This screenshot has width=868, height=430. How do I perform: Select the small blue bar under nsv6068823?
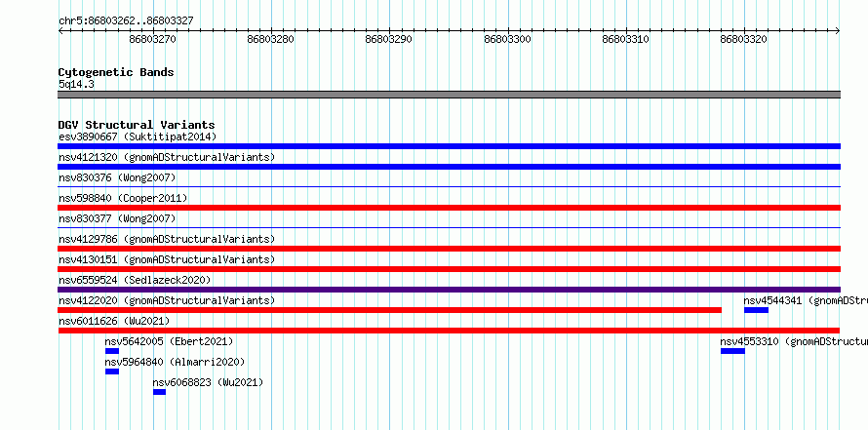(x=159, y=392)
